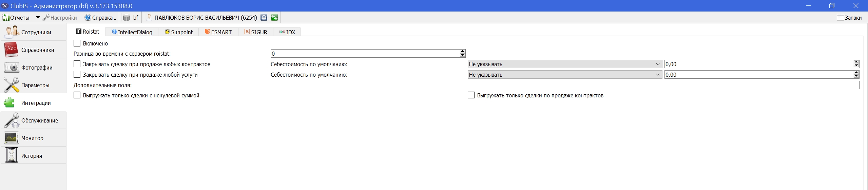
Task: Click the Отчёты chart icon in toolbar
Action: coord(6,18)
